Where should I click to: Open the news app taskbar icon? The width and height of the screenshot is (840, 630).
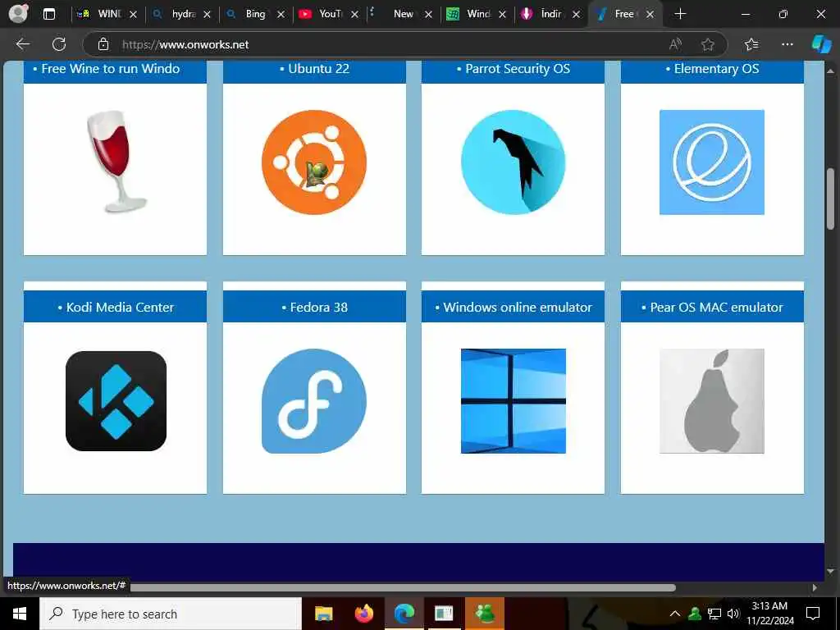[x=444, y=614]
